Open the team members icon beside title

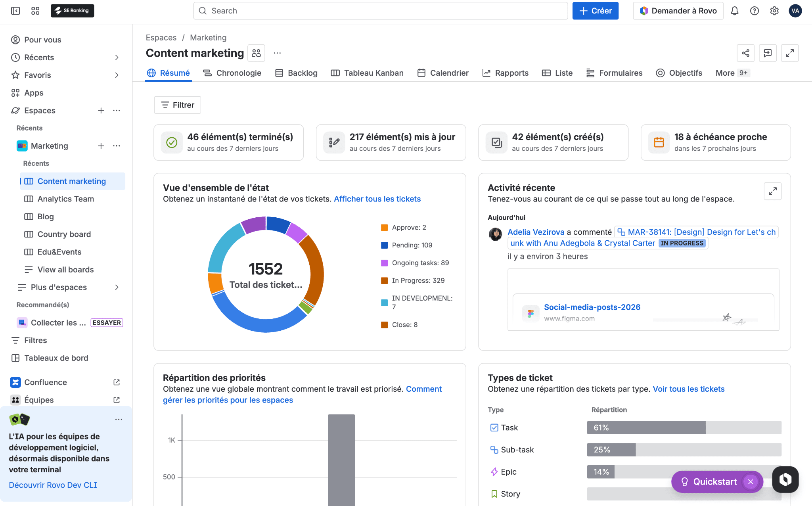pos(256,53)
